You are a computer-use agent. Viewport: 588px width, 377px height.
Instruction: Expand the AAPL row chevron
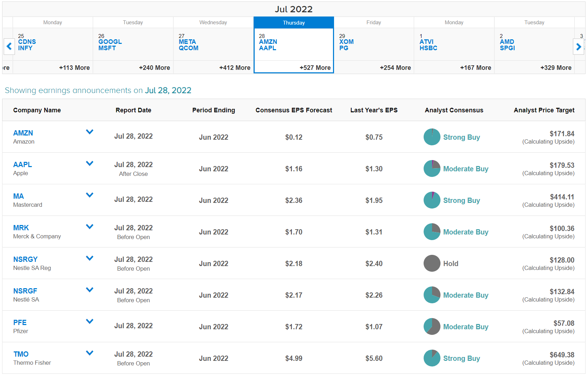[x=90, y=163]
